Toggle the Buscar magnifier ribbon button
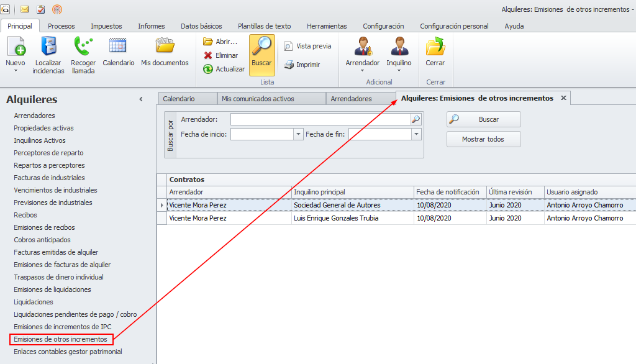This screenshot has width=636, height=364. 261,55
